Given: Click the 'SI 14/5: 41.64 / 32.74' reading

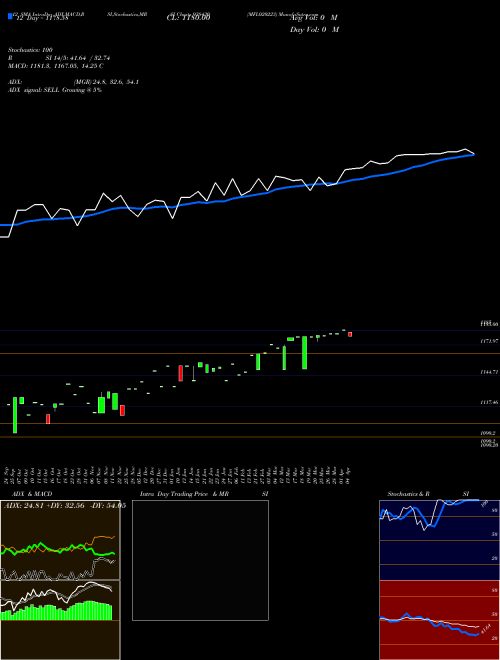Looking at the screenshot, I should point(77,58).
